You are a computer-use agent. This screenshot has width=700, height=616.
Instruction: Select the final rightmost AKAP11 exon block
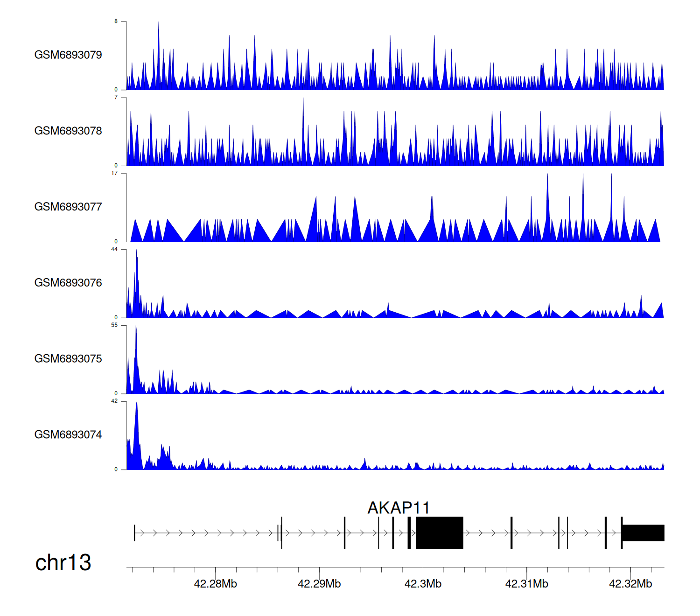point(643,533)
